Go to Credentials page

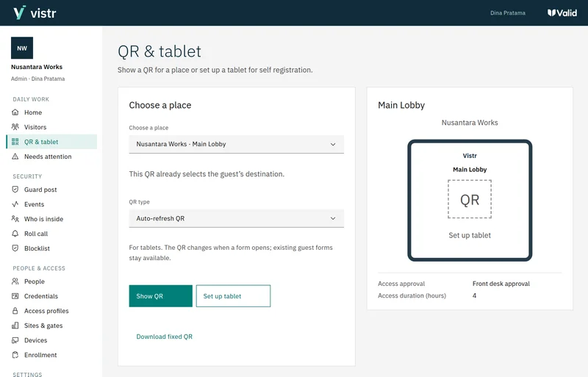tap(51, 296)
